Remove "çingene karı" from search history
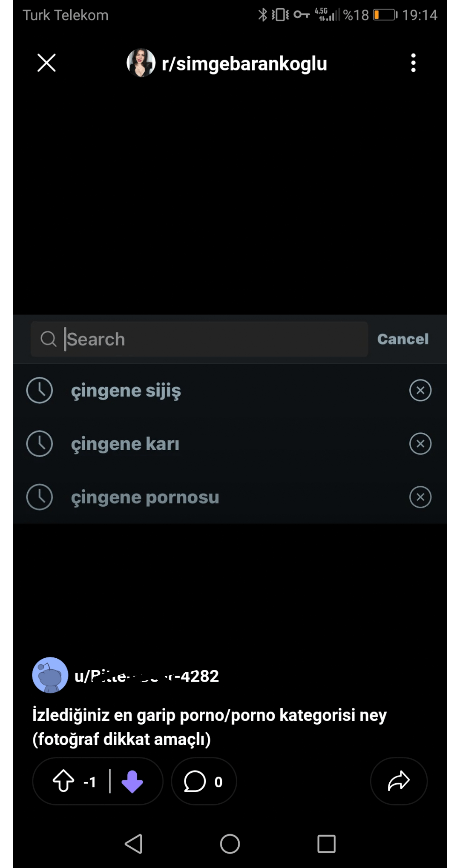The height and width of the screenshot is (868, 460). [x=420, y=444]
